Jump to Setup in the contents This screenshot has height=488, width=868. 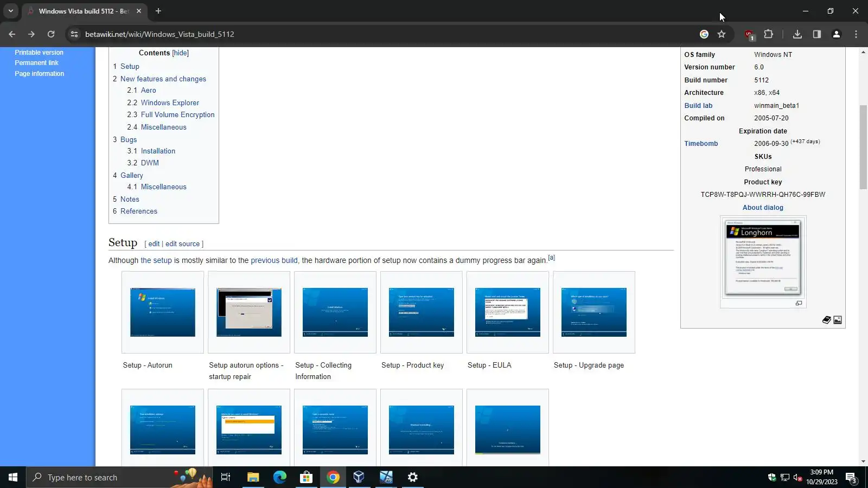[130, 67]
